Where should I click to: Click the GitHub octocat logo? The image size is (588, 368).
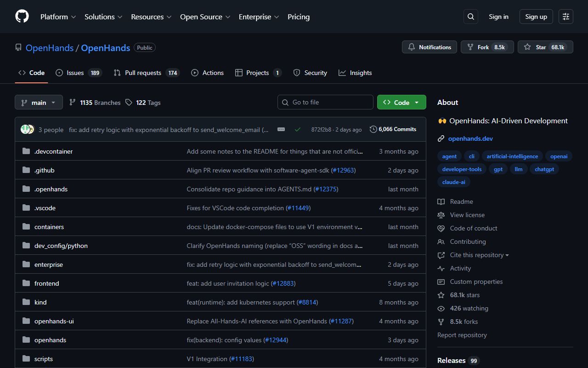click(x=22, y=17)
